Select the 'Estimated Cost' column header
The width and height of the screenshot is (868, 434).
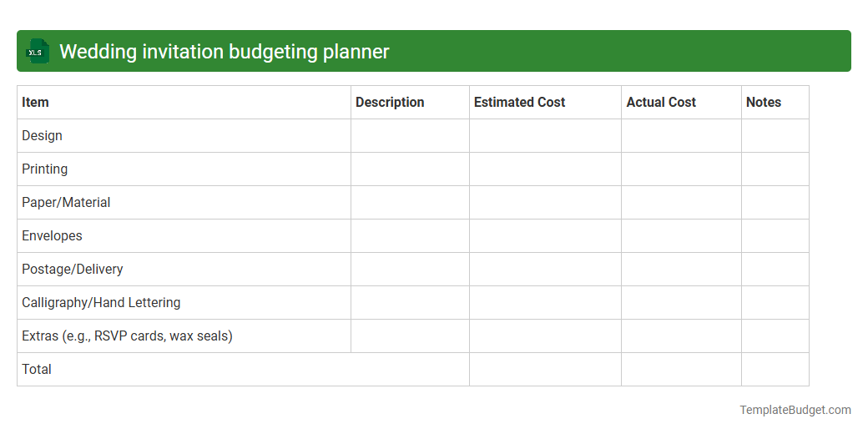(545, 103)
